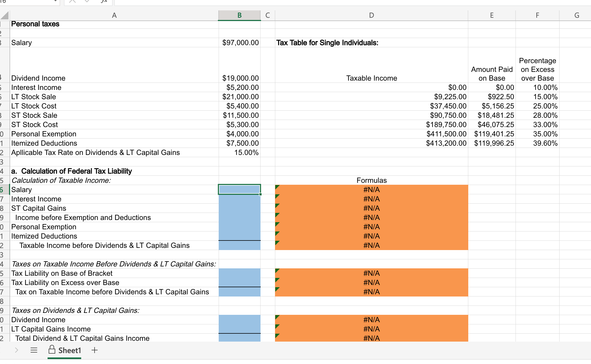The width and height of the screenshot is (591, 364).
Task: Select the 39.60% percentage cell
Action: coord(537,143)
